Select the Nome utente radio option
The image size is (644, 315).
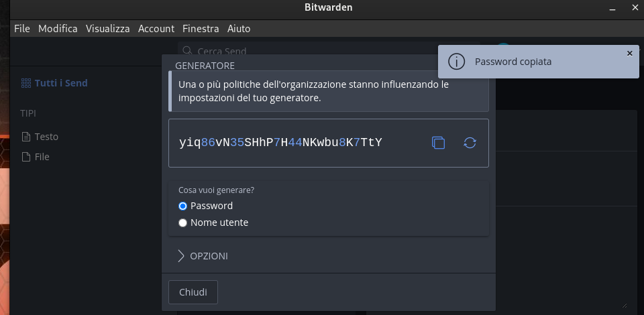coord(183,223)
